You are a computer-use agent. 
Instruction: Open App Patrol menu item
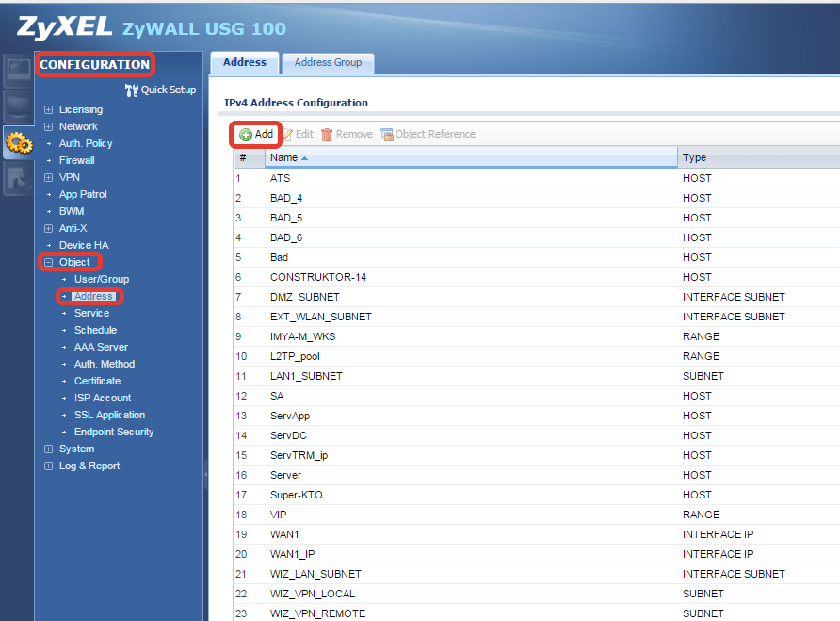[x=83, y=195]
